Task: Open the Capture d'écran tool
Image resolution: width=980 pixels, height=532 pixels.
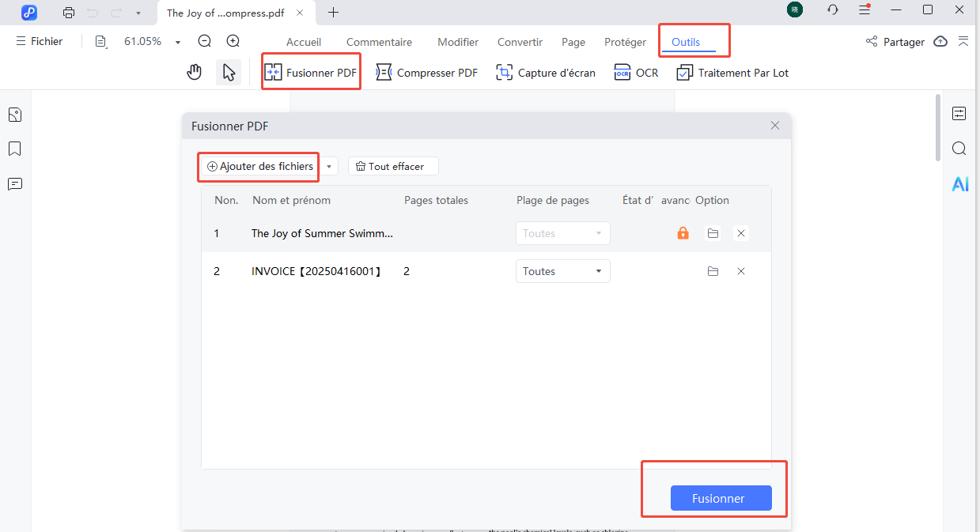Action: tap(545, 73)
